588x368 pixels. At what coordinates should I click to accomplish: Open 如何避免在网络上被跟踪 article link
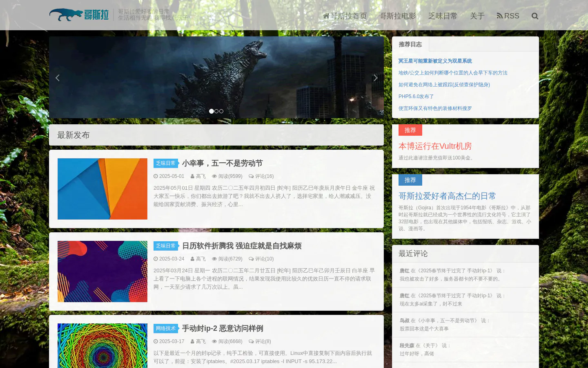(444, 85)
